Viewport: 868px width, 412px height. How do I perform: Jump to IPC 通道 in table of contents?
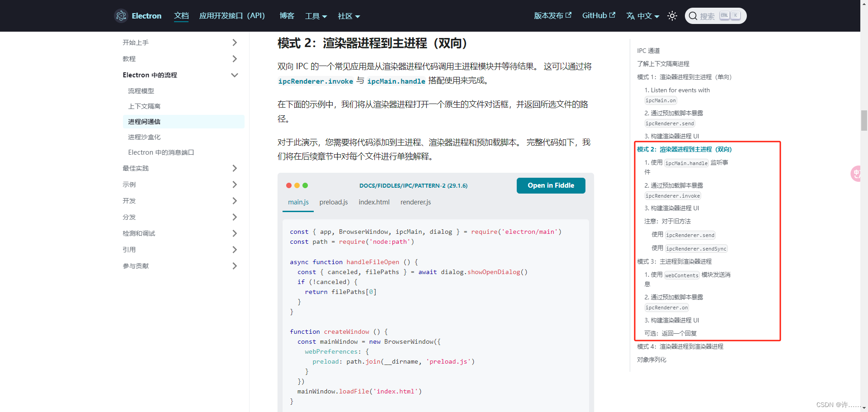point(648,51)
